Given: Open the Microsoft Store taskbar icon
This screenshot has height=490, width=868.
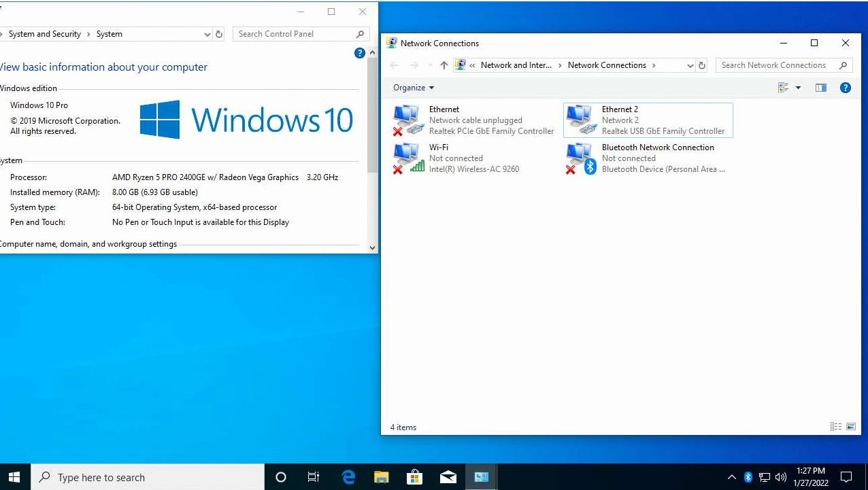Looking at the screenshot, I should (x=414, y=477).
